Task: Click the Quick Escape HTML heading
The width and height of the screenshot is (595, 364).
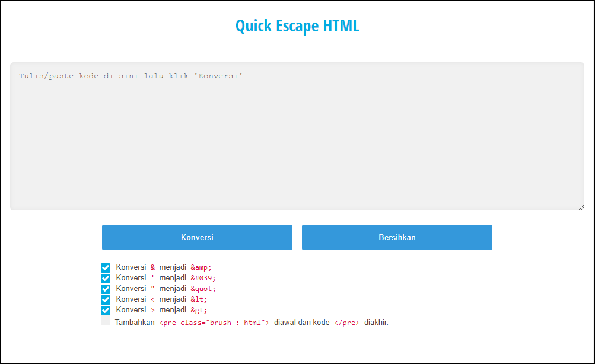Action: pos(297,25)
